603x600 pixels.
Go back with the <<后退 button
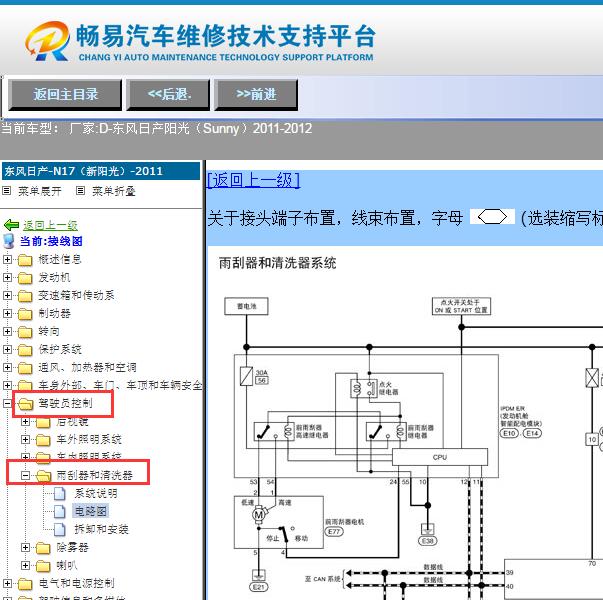[168, 95]
